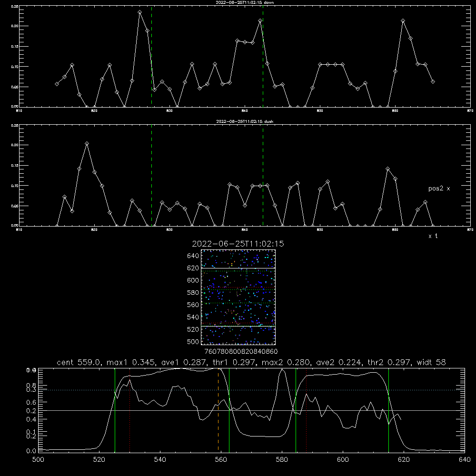Image resolution: width=476 pixels, height=476 pixels.
Task: Click the second plot title ending in 'dusk'
Action: tap(245, 121)
